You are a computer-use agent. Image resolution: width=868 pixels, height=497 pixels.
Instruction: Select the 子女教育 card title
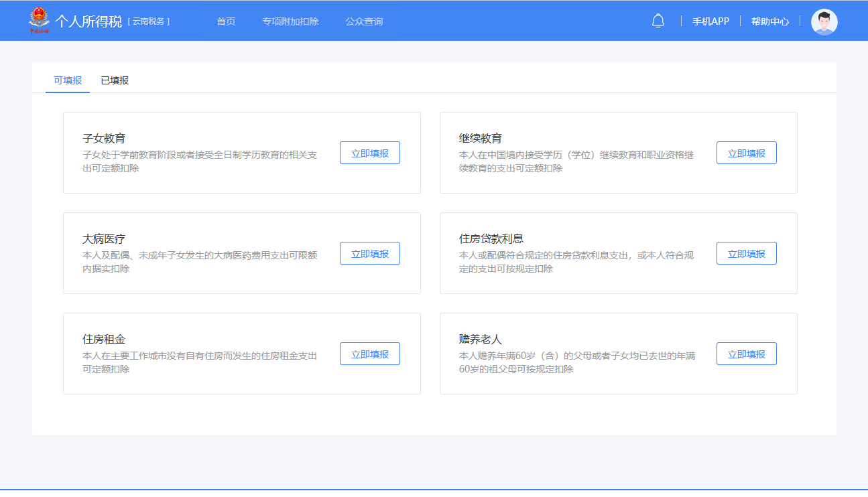point(104,139)
